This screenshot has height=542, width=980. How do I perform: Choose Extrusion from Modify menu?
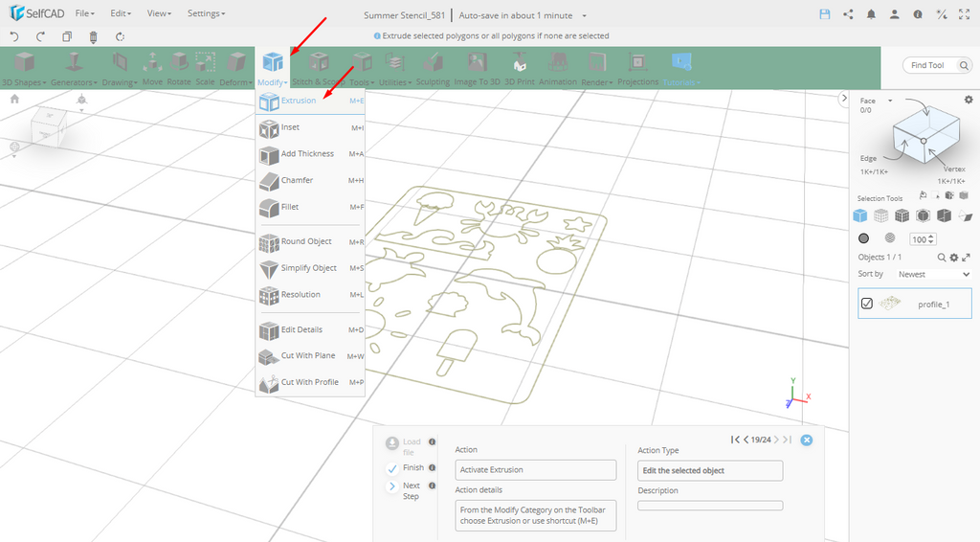[x=311, y=101]
